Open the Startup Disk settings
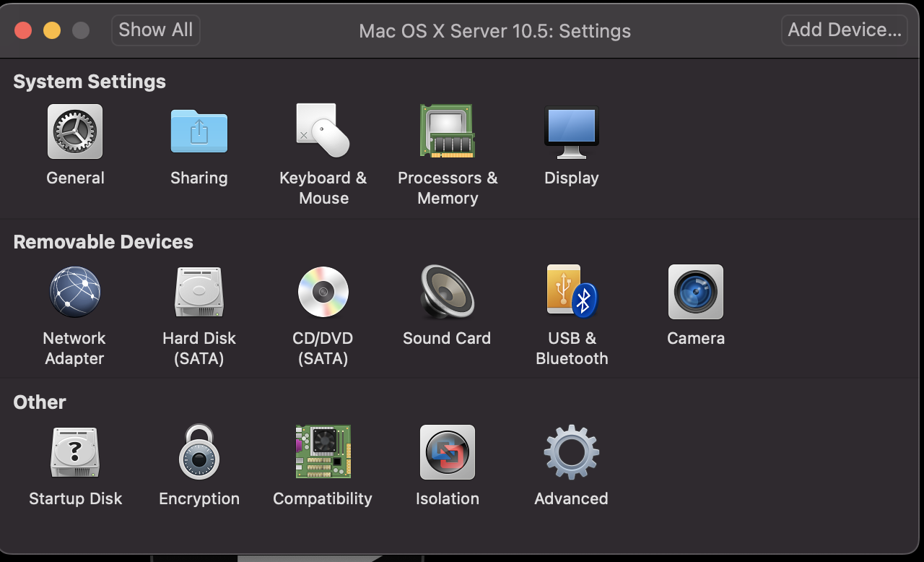This screenshot has height=562, width=924. click(x=75, y=452)
